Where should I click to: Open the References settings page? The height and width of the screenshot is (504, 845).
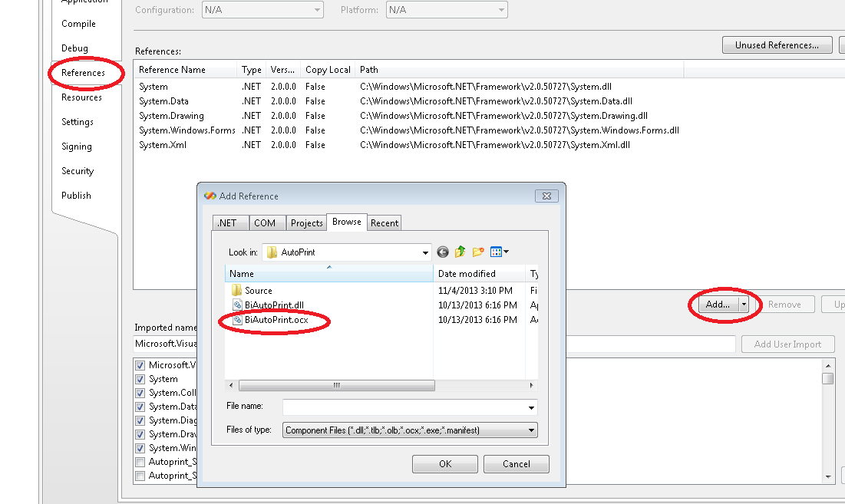(x=83, y=73)
